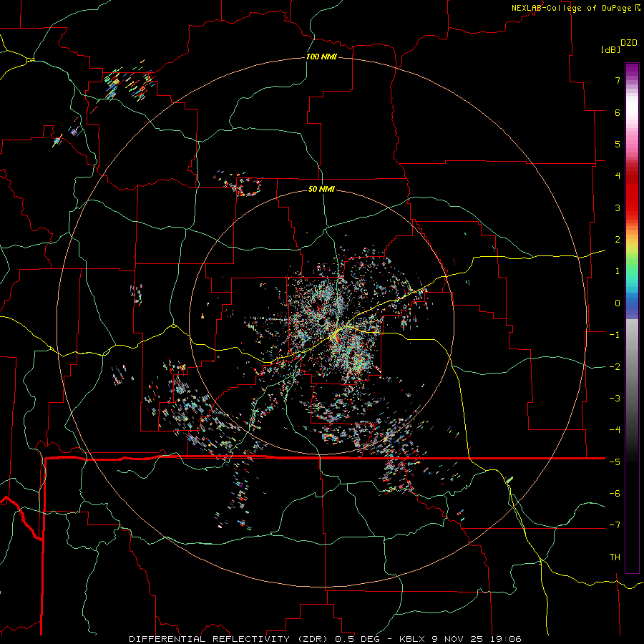This screenshot has width=644, height=644.
Task: Click the 4 value on the color scale
Action: 618,176
